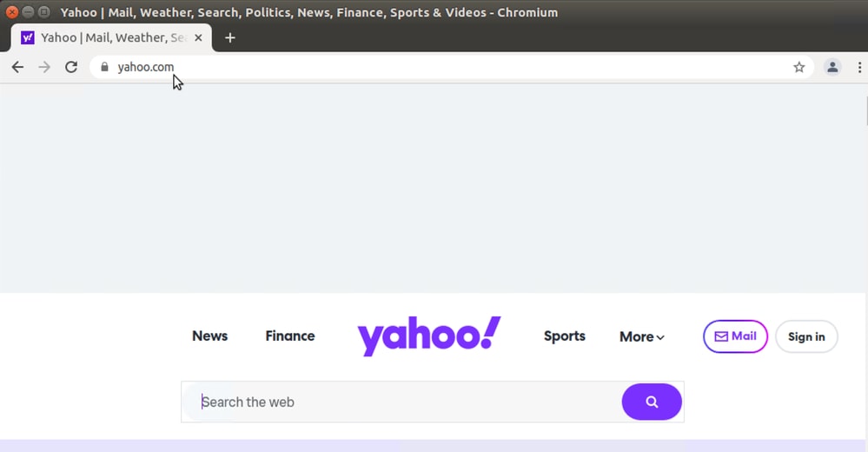
Task: Expand the More dropdown menu
Action: 641,336
